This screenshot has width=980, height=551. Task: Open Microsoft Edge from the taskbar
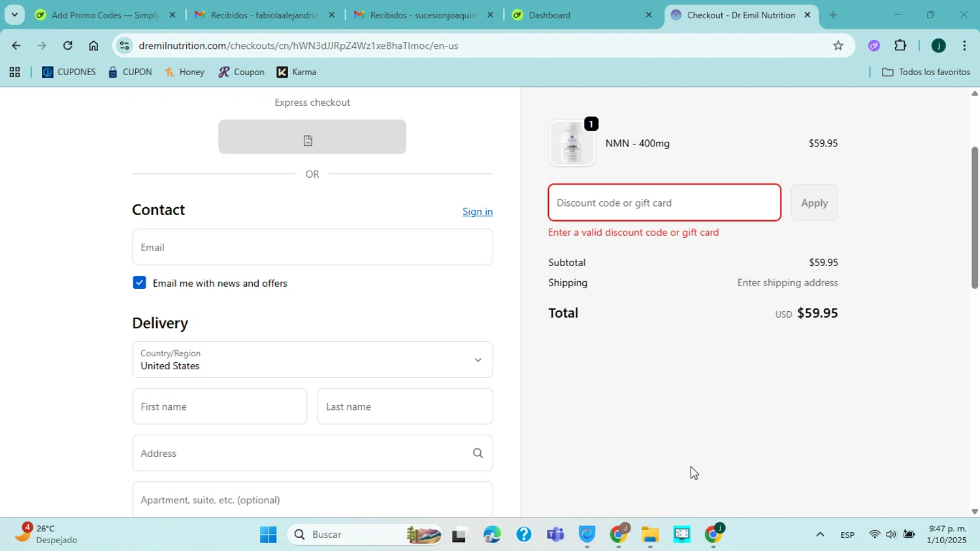tap(492, 535)
